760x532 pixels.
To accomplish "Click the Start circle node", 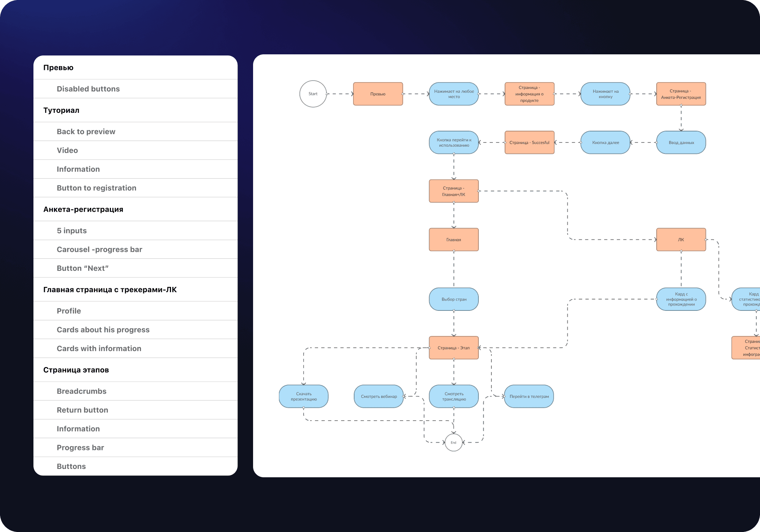I will coord(313,94).
